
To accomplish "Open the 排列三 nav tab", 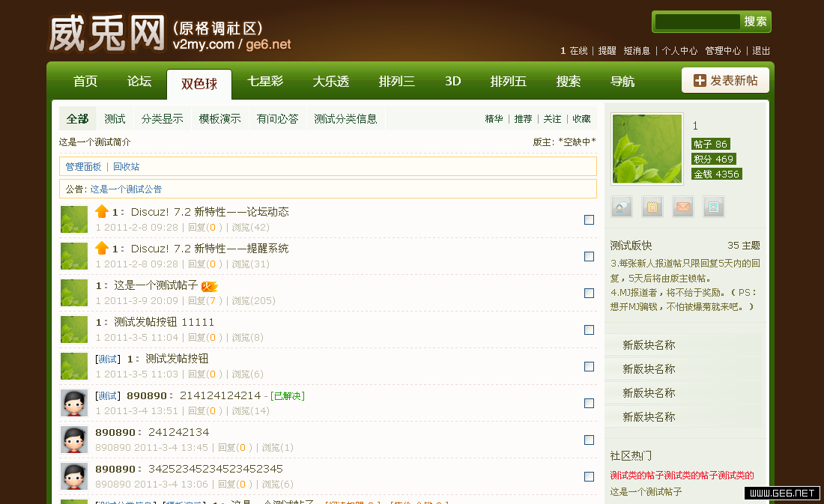I will [397, 82].
